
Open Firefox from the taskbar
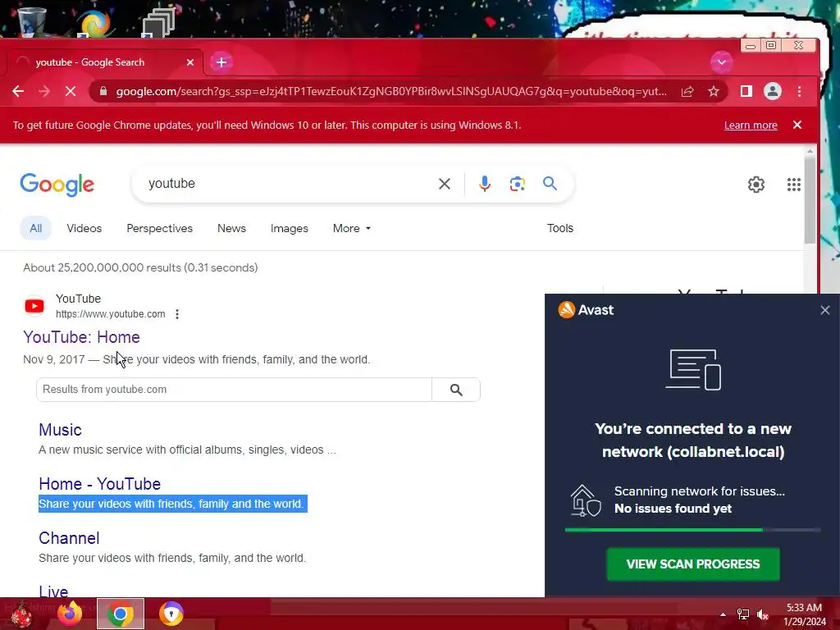(70, 614)
